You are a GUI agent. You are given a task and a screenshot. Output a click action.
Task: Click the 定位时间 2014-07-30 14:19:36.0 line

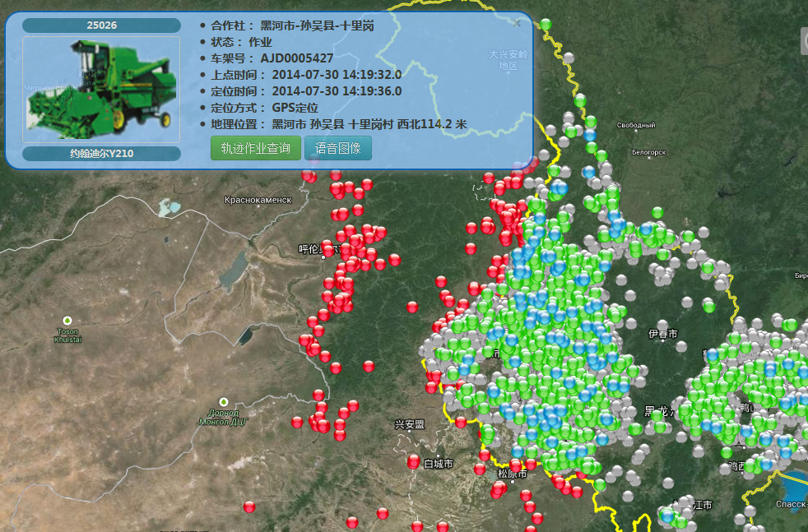[x=305, y=91]
